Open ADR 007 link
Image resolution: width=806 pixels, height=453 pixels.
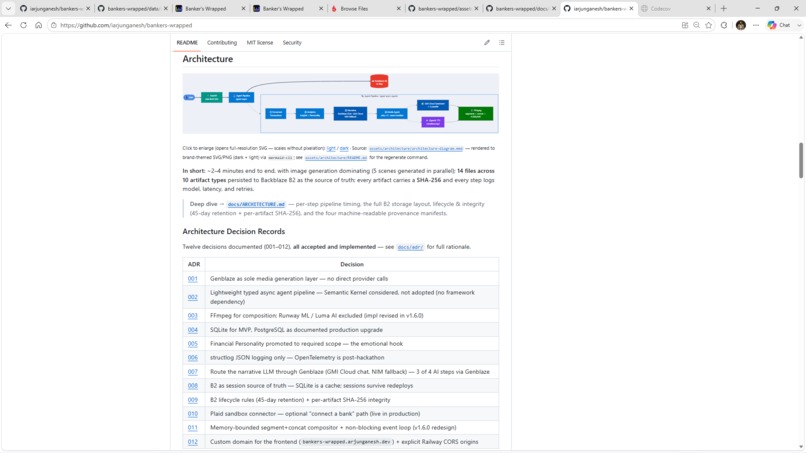point(193,372)
